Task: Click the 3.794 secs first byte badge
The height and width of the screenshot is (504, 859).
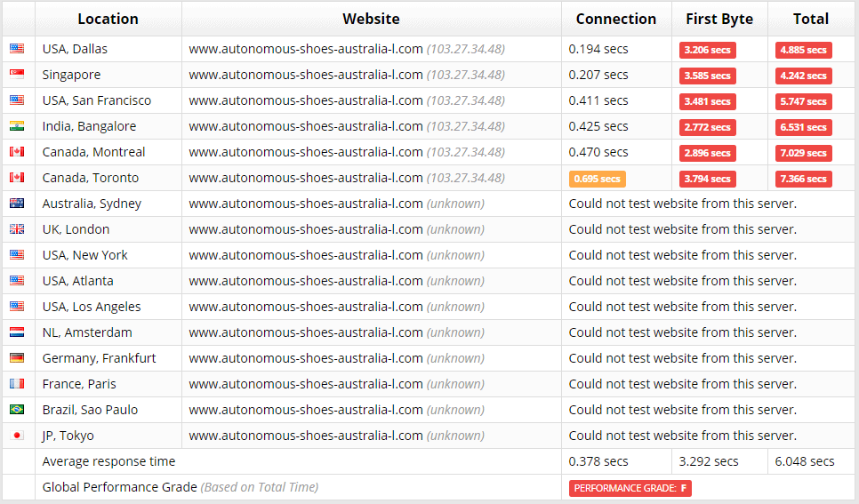Action: coord(707,179)
